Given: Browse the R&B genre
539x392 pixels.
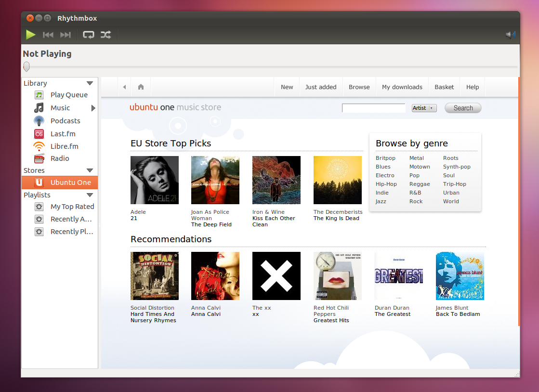Looking at the screenshot, I should [415, 193].
